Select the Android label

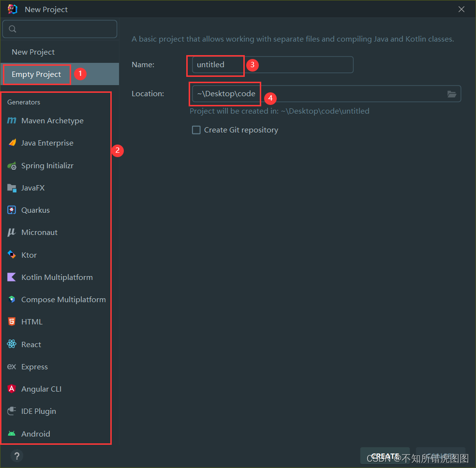click(36, 434)
